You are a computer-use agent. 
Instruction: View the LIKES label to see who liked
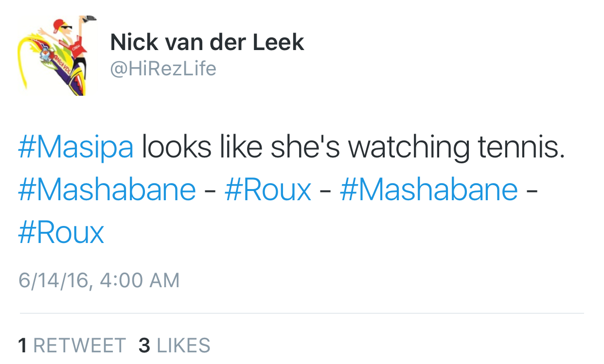[184, 346]
